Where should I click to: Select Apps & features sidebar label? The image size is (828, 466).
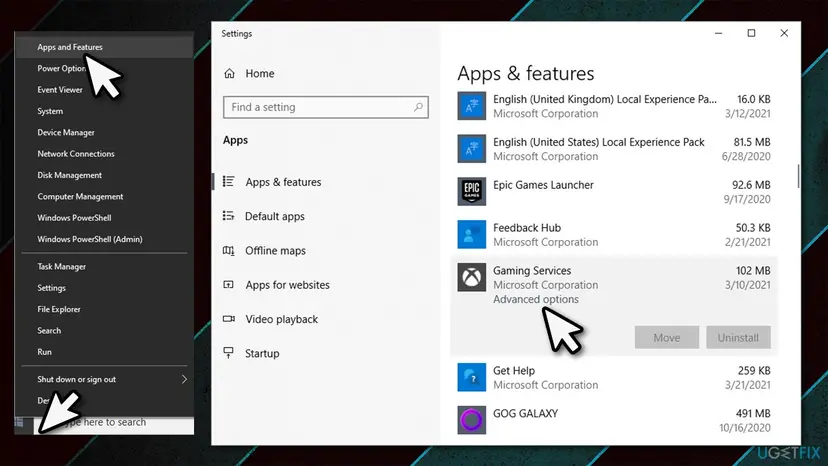pyautogui.click(x=283, y=182)
